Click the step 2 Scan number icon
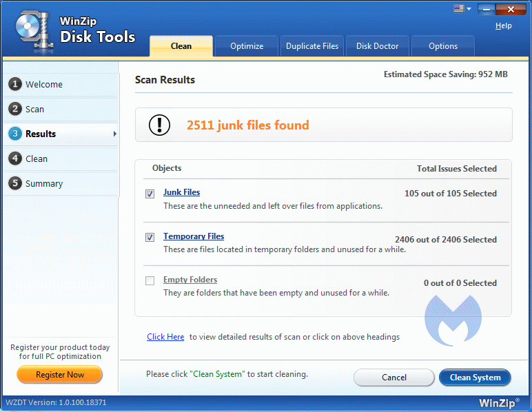Image resolution: width=532 pixels, height=412 pixels. point(14,109)
